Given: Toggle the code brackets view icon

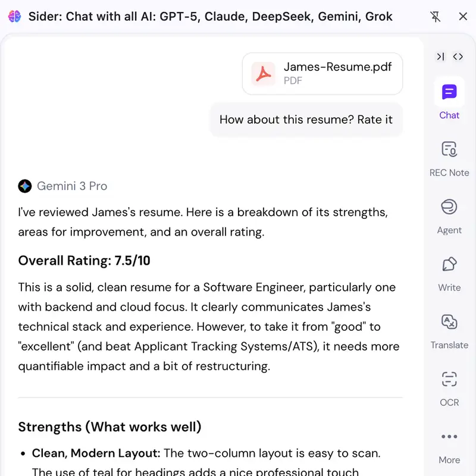Looking at the screenshot, I should [x=458, y=57].
